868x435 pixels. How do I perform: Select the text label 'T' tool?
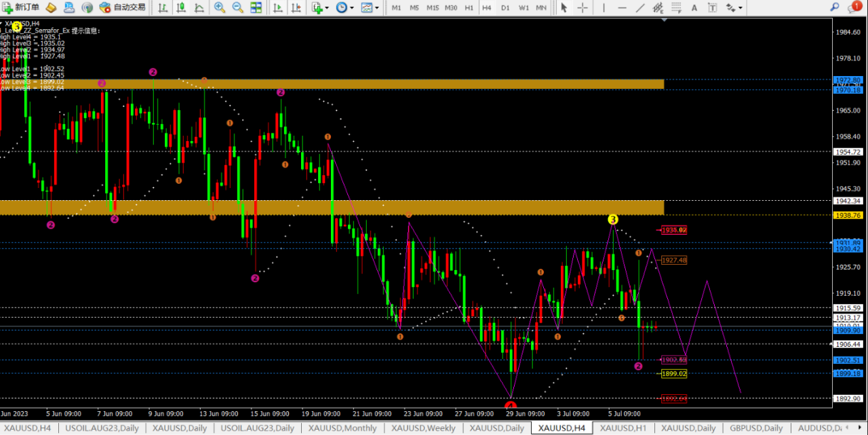(711, 7)
